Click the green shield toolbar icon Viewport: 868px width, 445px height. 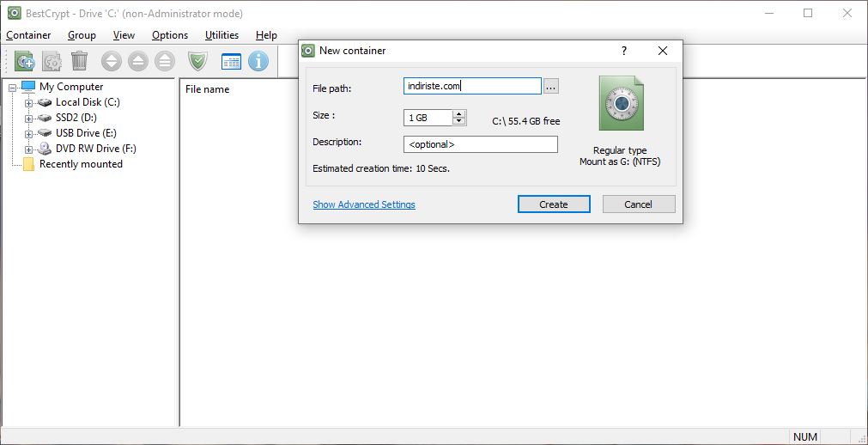pos(198,61)
